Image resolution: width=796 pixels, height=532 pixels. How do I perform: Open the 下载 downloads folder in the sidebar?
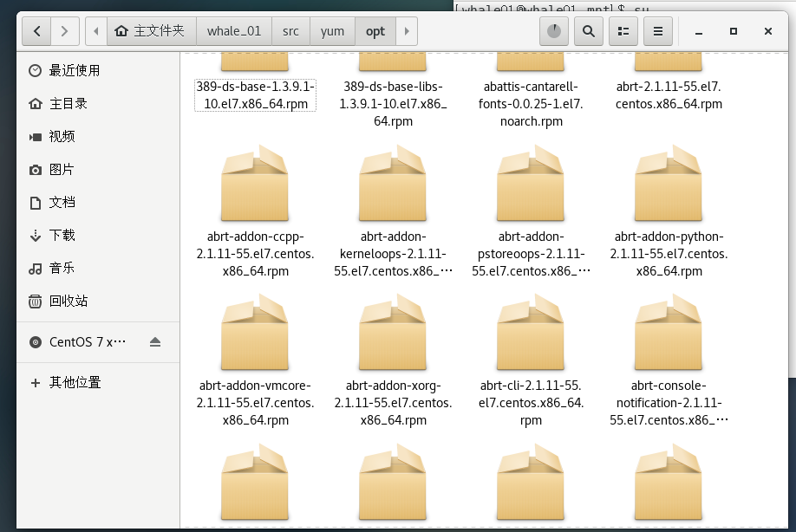[98, 236]
